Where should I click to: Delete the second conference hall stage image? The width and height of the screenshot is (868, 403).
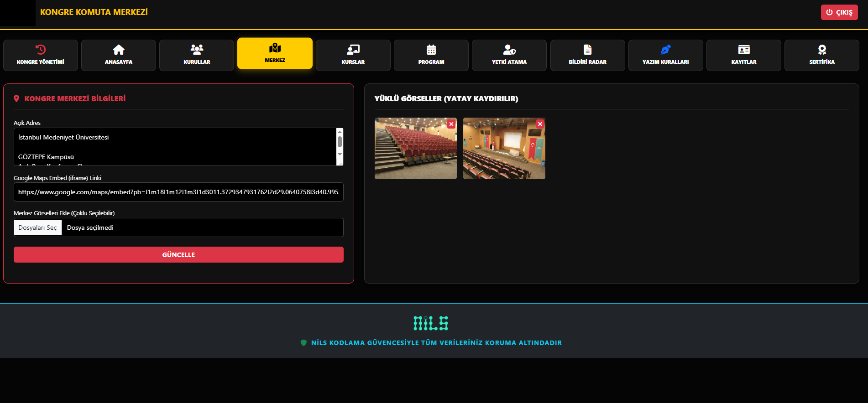540,124
